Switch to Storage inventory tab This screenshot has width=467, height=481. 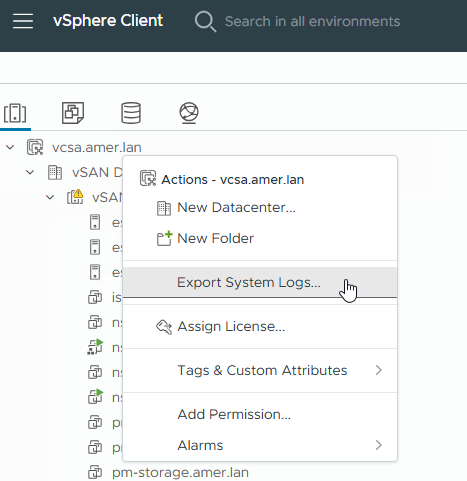[131, 113]
